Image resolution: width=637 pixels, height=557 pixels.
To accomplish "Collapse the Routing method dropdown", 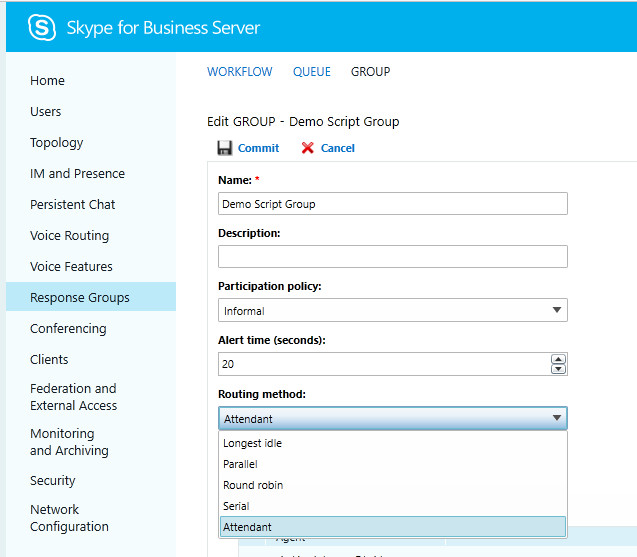I will (392, 418).
